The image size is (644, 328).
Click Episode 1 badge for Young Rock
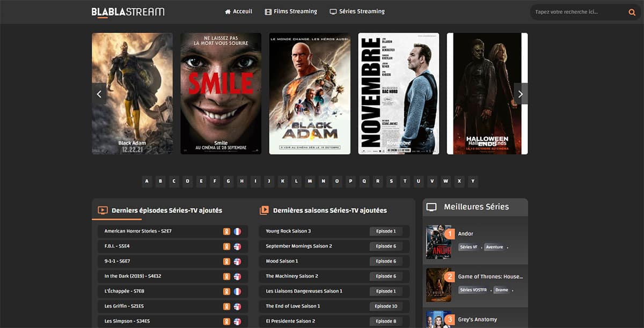tap(385, 232)
